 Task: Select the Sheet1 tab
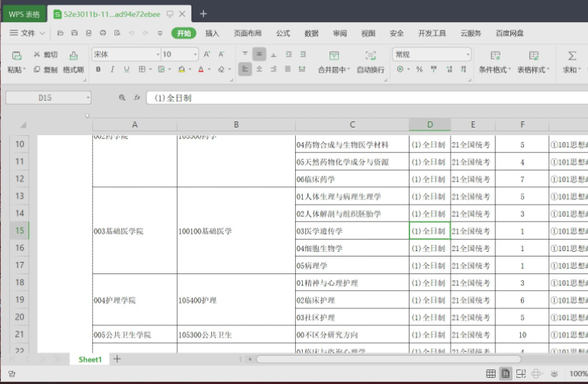point(90,360)
